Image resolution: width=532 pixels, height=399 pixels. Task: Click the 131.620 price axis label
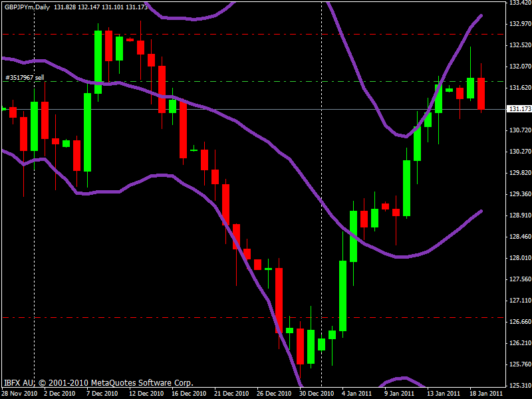click(x=521, y=88)
